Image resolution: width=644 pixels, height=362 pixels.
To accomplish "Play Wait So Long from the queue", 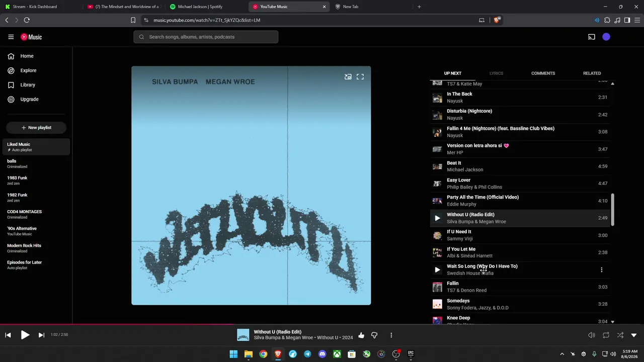I will 437,270.
